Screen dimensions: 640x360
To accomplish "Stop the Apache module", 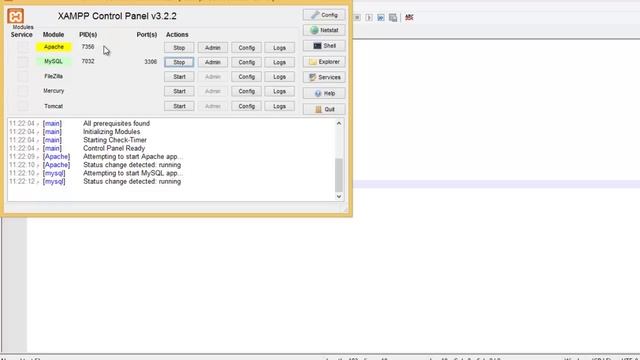I will (x=179, y=48).
